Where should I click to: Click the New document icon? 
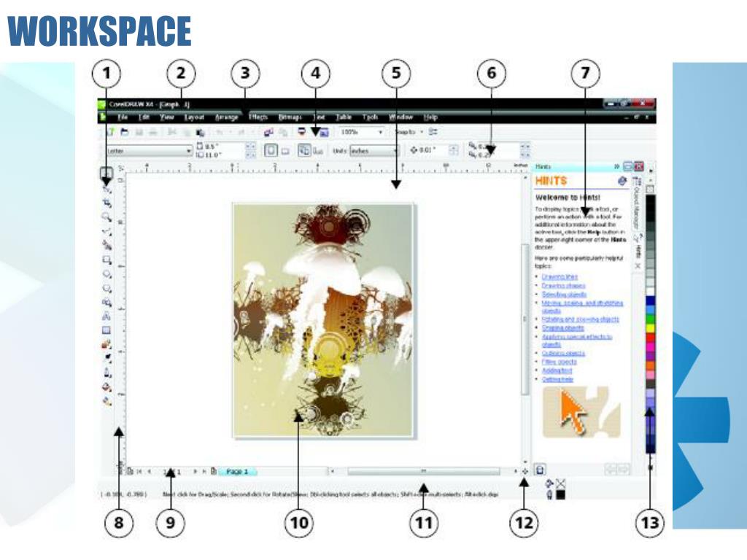tap(111, 132)
